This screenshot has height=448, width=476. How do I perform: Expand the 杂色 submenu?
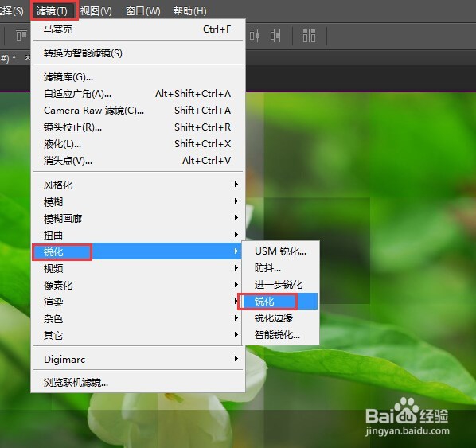(x=138, y=318)
